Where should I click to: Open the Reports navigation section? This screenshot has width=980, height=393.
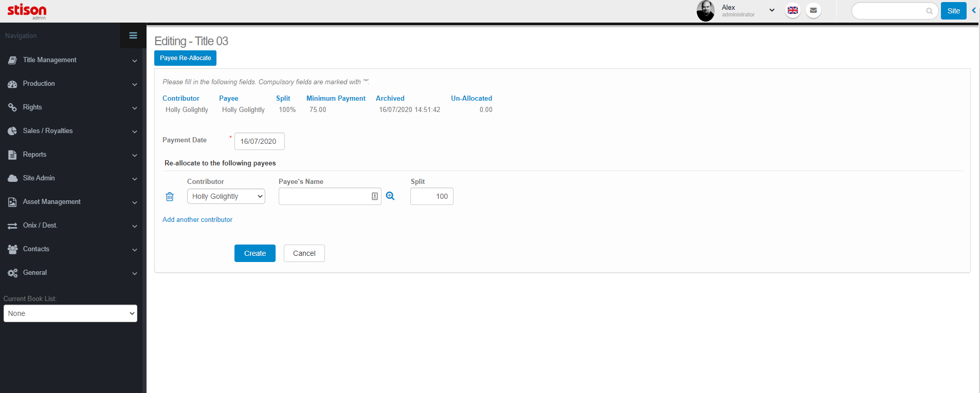70,155
